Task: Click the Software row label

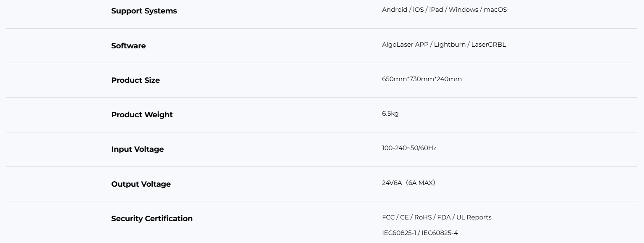Action: pos(128,46)
